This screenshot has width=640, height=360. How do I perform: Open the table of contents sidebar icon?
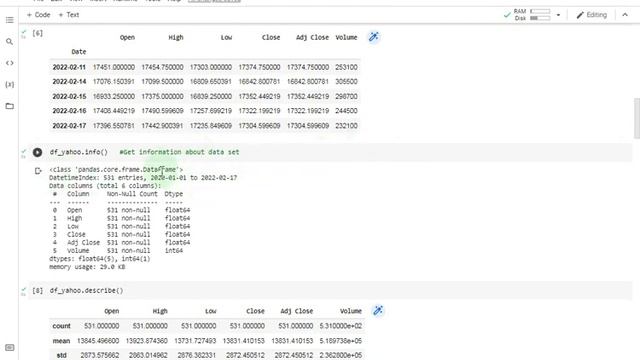tap(9, 20)
